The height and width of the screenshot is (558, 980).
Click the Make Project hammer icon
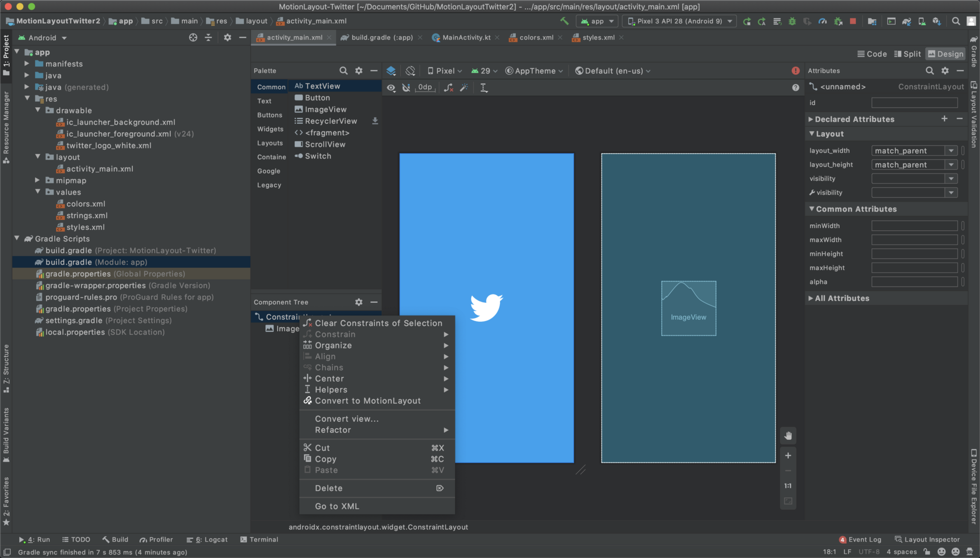click(564, 21)
